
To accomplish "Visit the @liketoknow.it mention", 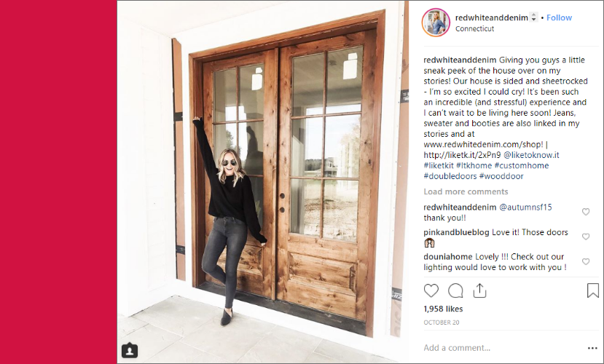I will (x=531, y=155).
